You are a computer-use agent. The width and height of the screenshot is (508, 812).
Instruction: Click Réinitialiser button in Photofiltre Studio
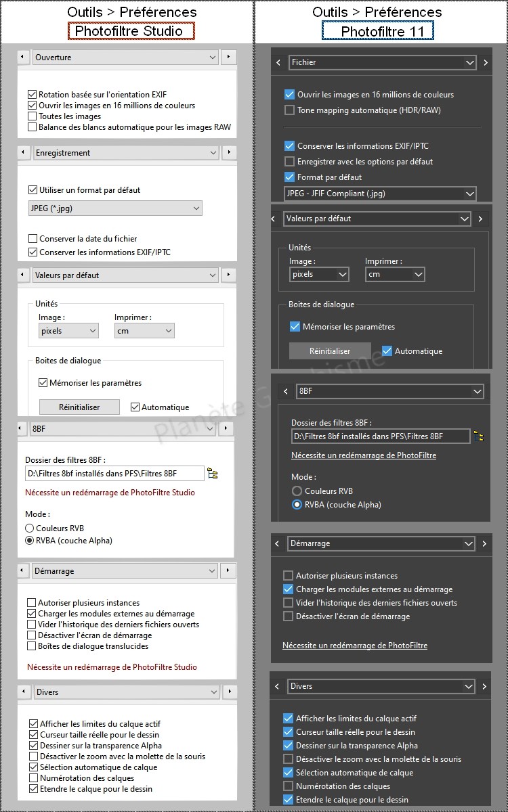pos(79,407)
